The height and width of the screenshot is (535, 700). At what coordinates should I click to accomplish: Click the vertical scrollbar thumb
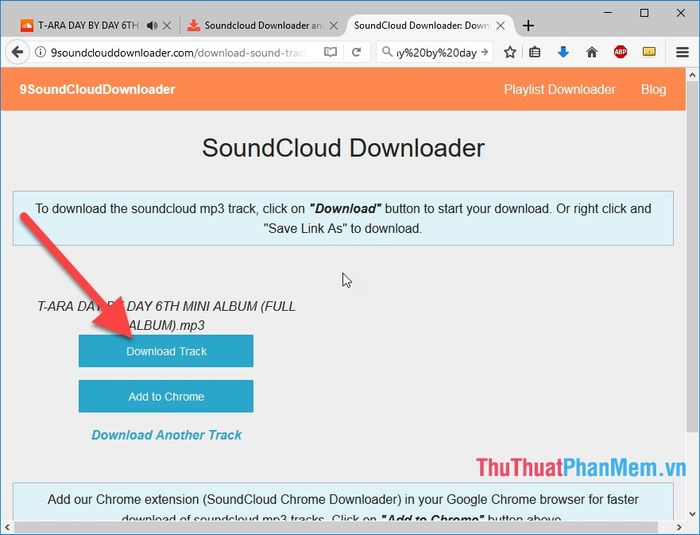(692, 256)
